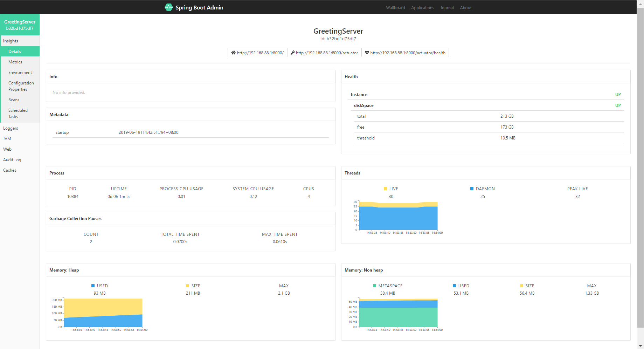Open Configuration Properties in the sidebar

pos(20,86)
